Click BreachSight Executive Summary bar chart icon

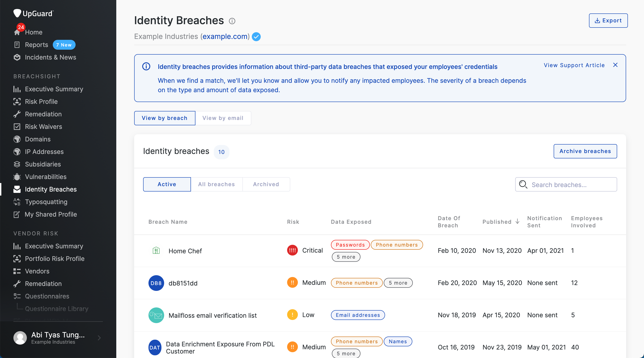17,89
